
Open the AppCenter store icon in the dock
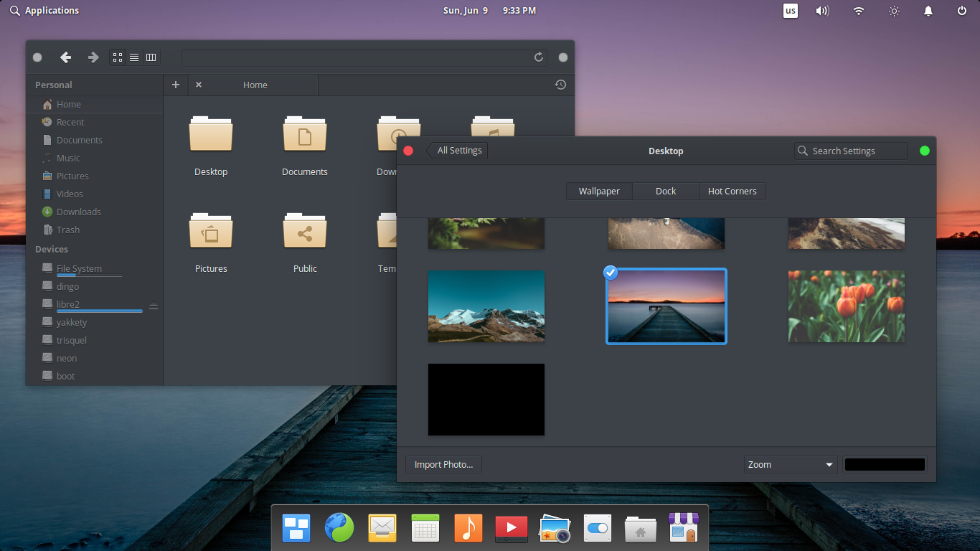(x=682, y=529)
